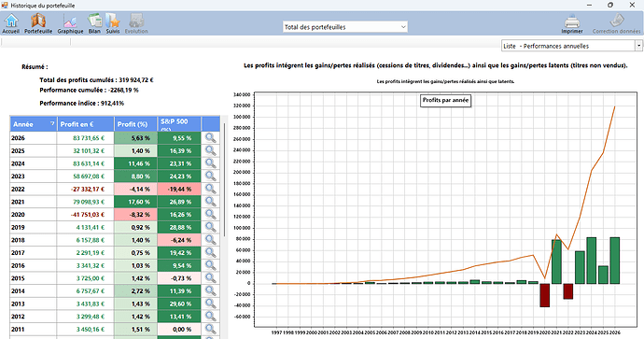Click the Performance cumulée summary line

click(x=89, y=90)
